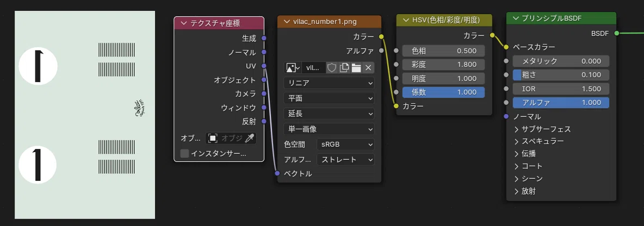The width and height of the screenshot is (644, 226).
Task: Click the 色相 input socket
Action: 397,51
